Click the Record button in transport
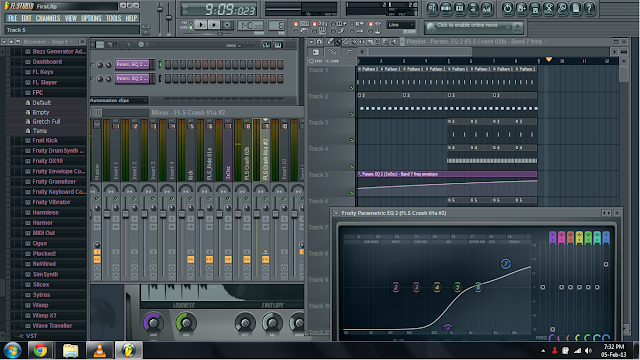The width and height of the screenshot is (640, 360). (x=227, y=25)
